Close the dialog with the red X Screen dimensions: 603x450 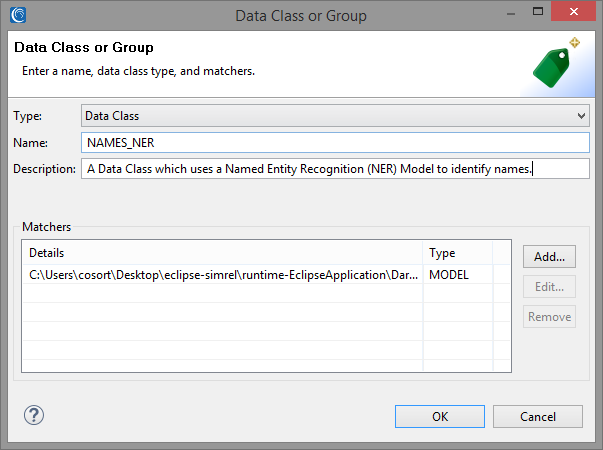pos(573,12)
